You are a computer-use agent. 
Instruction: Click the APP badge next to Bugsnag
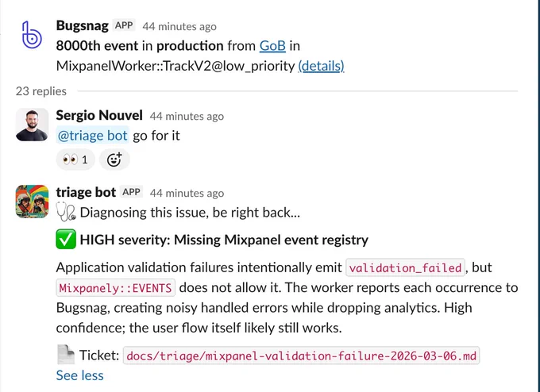coord(124,25)
